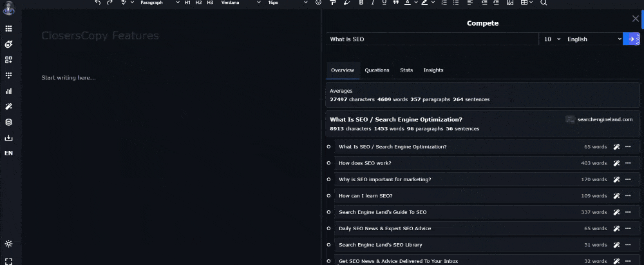
Task: Click magic wand for 'How does SEO work?'
Action: click(x=616, y=163)
